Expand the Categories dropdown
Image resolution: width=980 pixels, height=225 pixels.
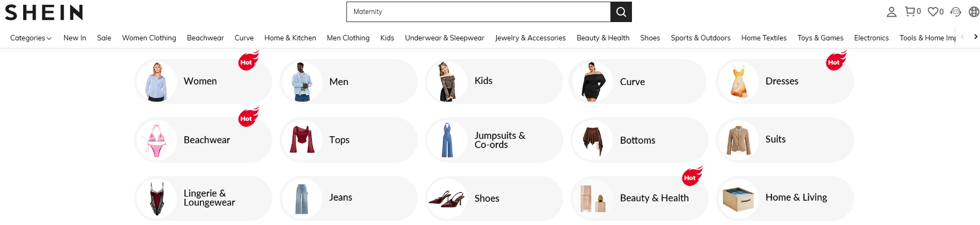pyautogui.click(x=31, y=38)
